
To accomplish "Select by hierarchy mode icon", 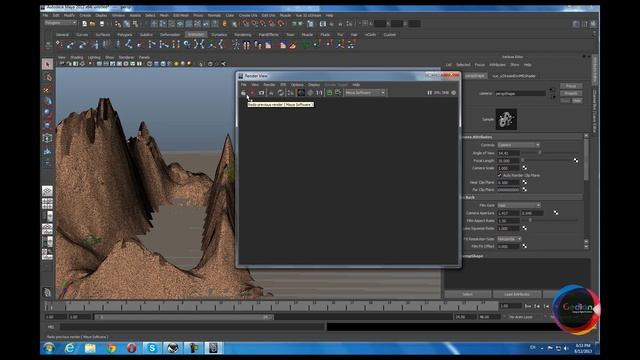I will [118, 24].
